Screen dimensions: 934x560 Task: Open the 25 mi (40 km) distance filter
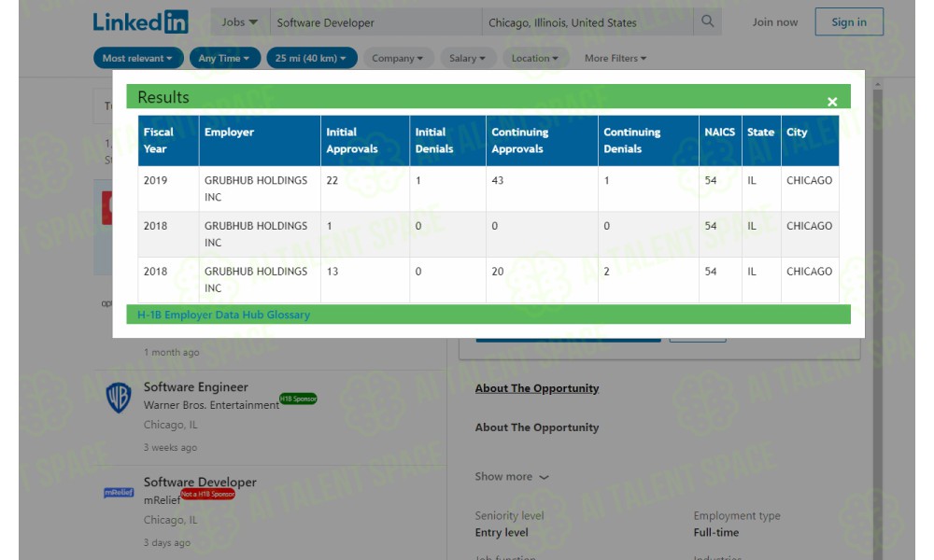312,58
